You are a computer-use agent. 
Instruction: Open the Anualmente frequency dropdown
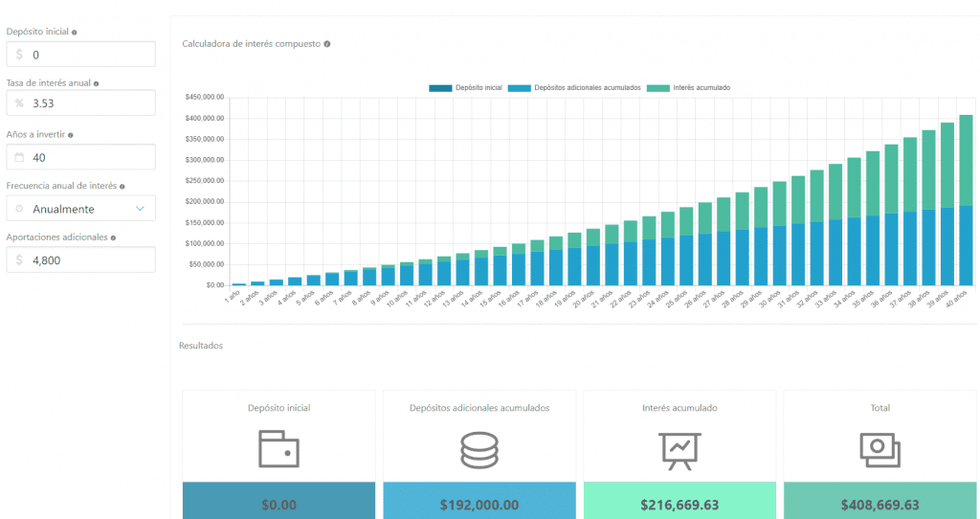click(81, 209)
